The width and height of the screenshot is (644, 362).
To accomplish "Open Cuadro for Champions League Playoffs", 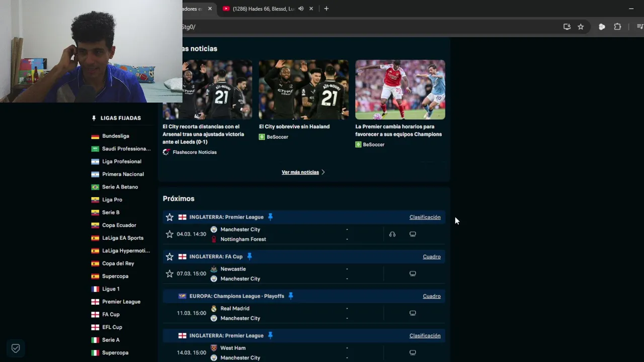I will [x=432, y=296].
